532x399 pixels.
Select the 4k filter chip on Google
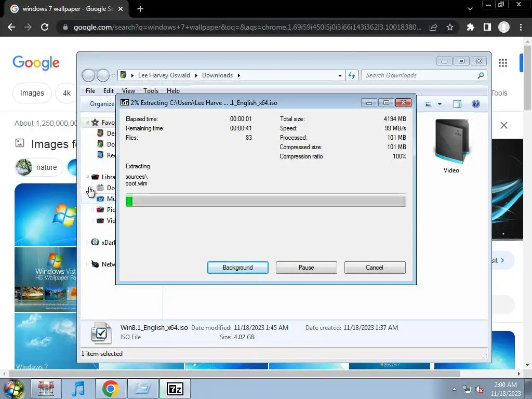point(66,93)
